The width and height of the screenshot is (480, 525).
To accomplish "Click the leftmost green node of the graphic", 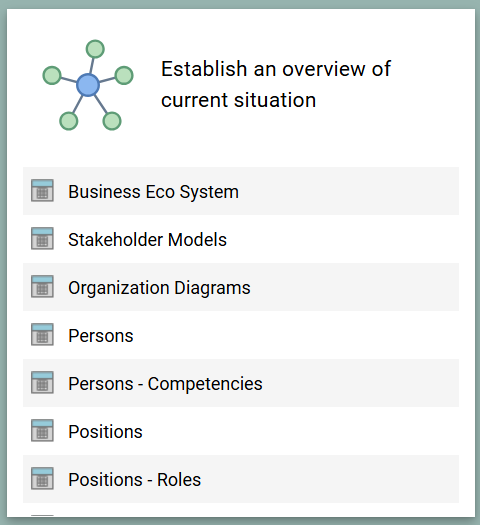I will pos(52,75).
